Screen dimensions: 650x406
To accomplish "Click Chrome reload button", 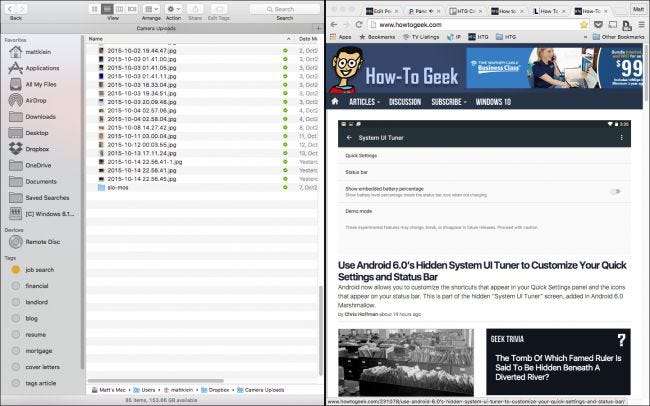I will click(x=359, y=24).
